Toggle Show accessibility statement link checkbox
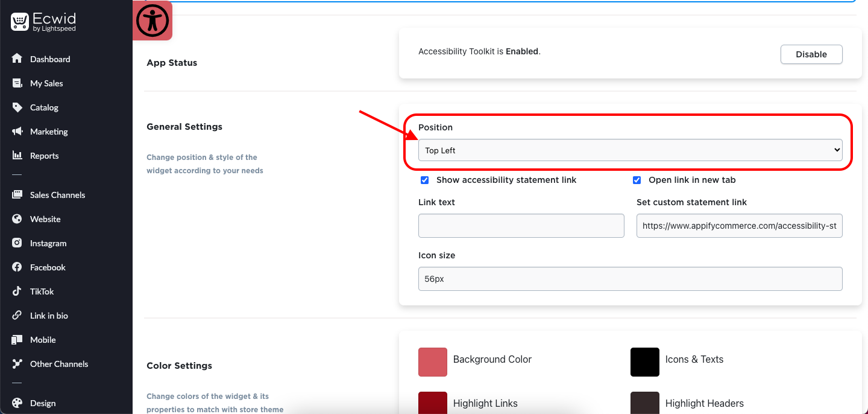This screenshot has height=414, width=868. tap(425, 180)
